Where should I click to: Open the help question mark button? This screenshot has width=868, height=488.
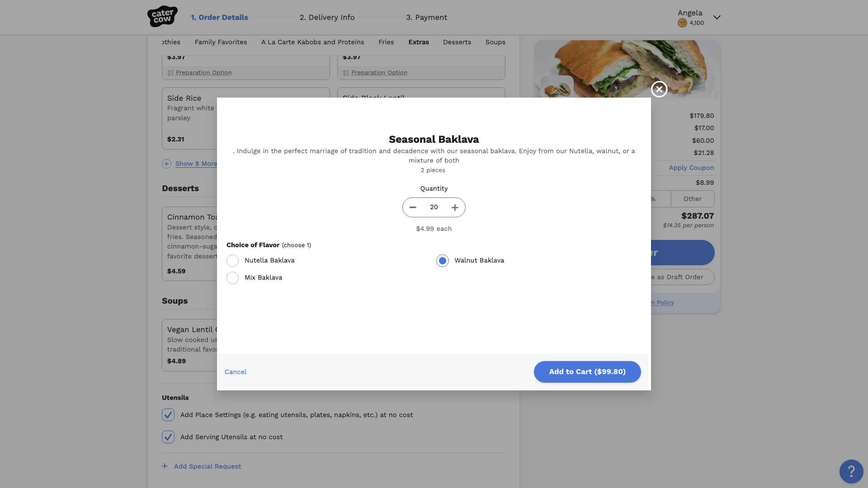pyautogui.click(x=851, y=471)
